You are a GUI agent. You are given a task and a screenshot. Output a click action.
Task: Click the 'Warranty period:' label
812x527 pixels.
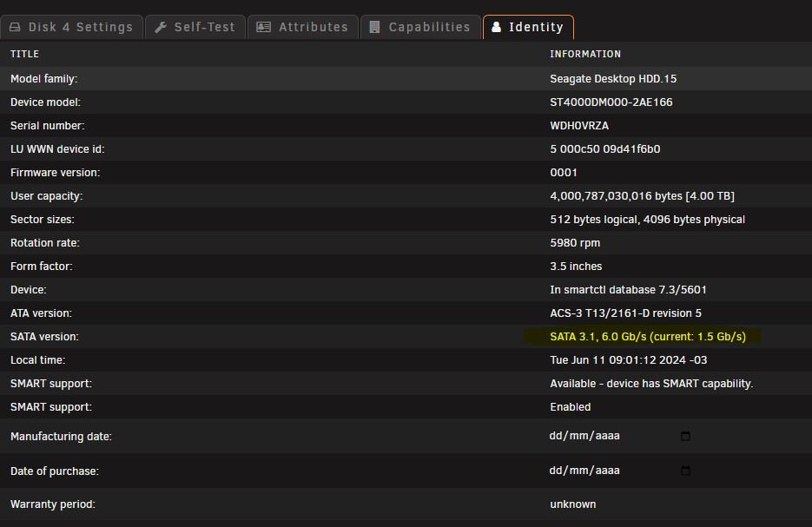pos(53,504)
